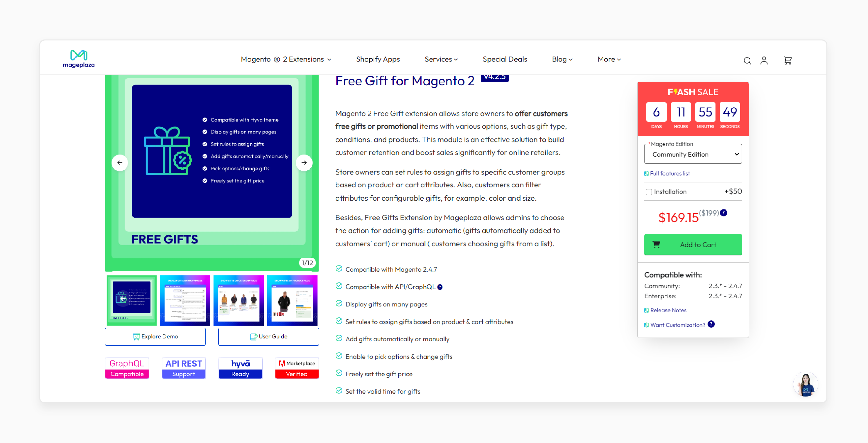This screenshot has width=868, height=443.
Task: Expand the Services navigation dropdown
Action: pos(442,59)
